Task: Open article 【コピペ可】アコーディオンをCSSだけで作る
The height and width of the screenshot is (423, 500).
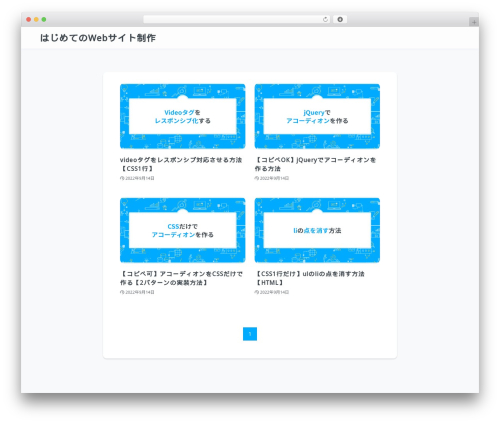Action: (181, 278)
